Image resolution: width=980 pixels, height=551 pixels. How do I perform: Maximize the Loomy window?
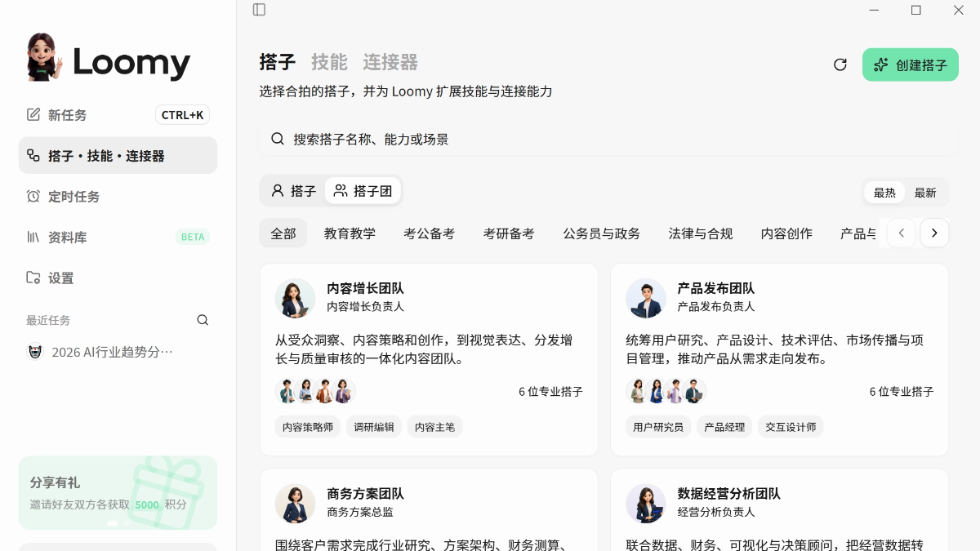click(x=916, y=10)
